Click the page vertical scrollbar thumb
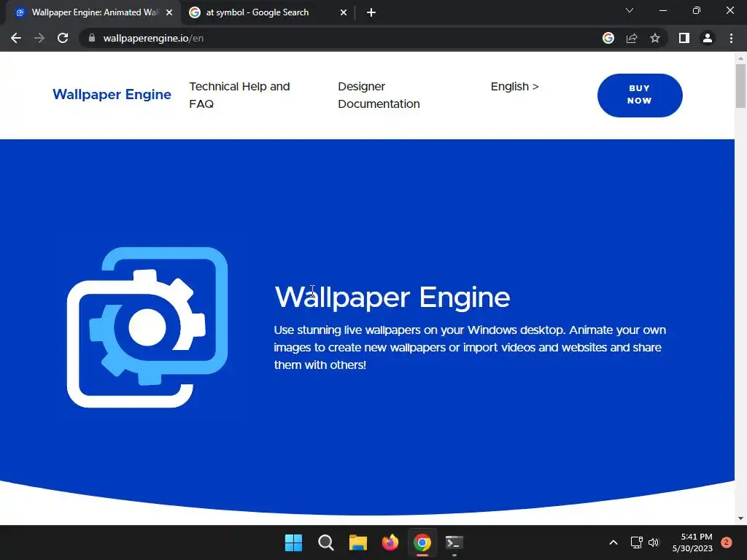The height and width of the screenshot is (560, 747). point(740,86)
